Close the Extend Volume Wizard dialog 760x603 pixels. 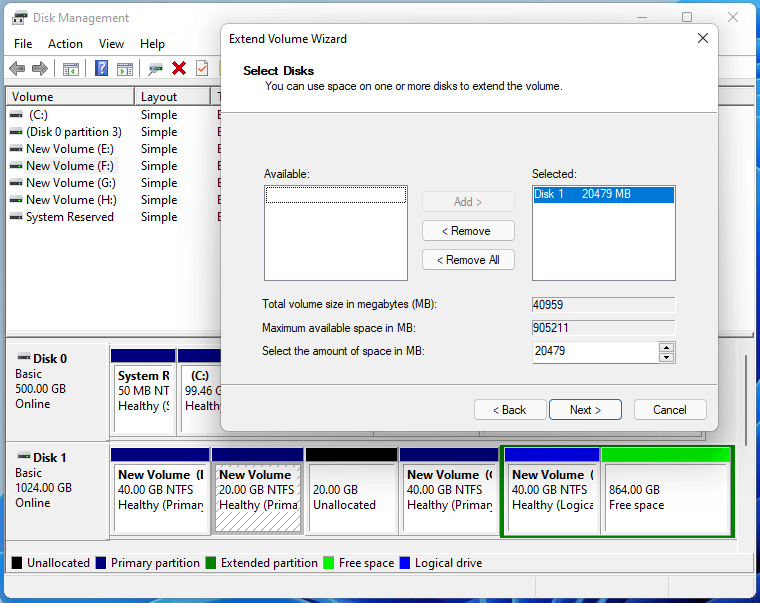click(x=703, y=38)
